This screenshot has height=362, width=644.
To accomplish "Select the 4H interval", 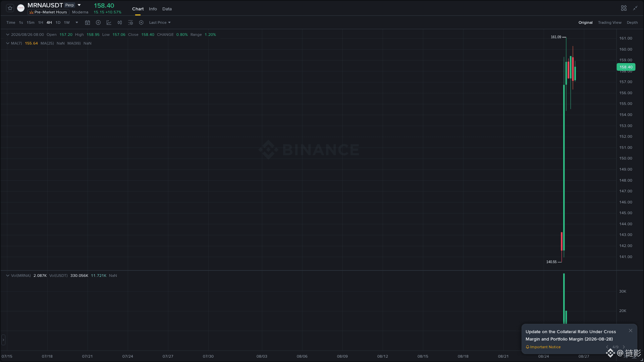I will [x=49, y=22].
